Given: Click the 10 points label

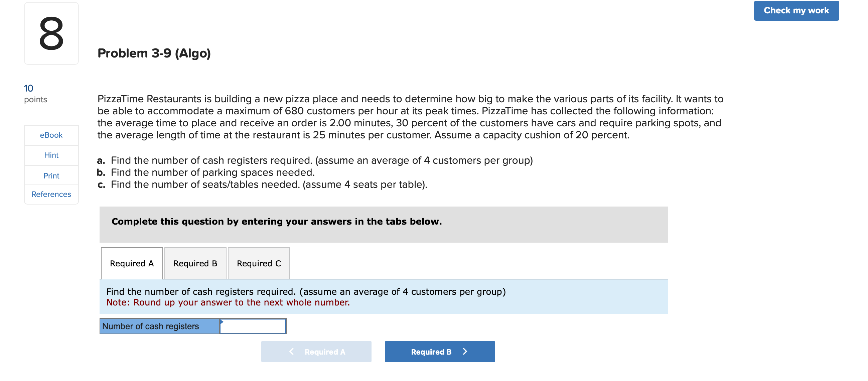Looking at the screenshot, I should click(x=35, y=93).
